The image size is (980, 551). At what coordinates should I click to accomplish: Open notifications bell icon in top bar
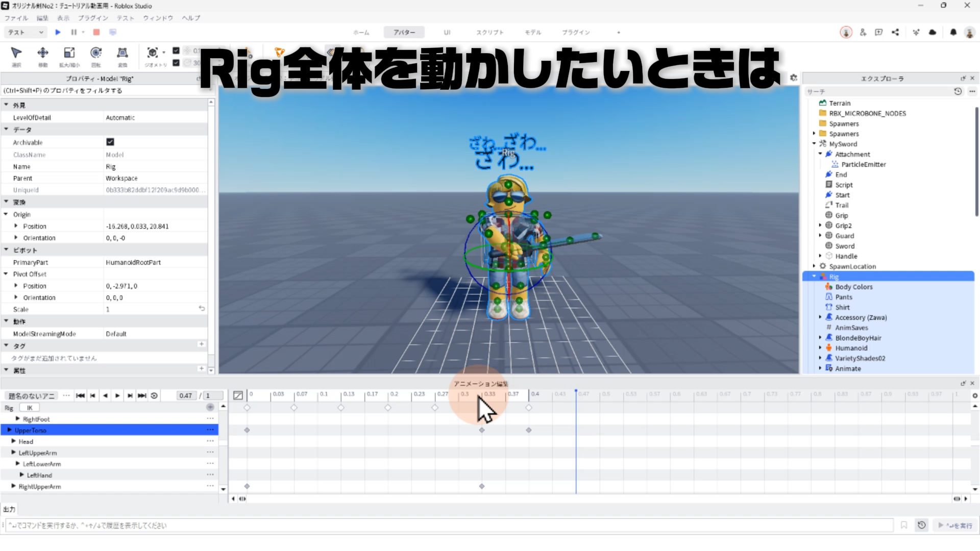953,32
